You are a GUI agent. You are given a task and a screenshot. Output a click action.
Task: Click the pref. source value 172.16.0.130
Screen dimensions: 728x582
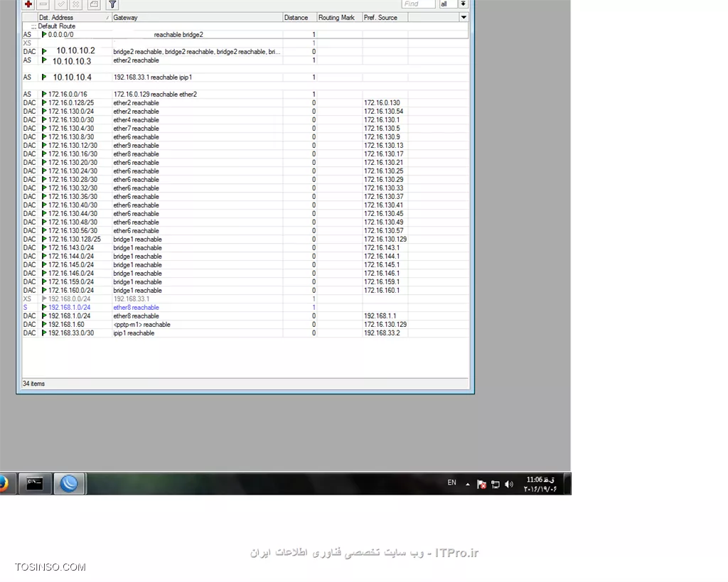pyautogui.click(x=382, y=102)
